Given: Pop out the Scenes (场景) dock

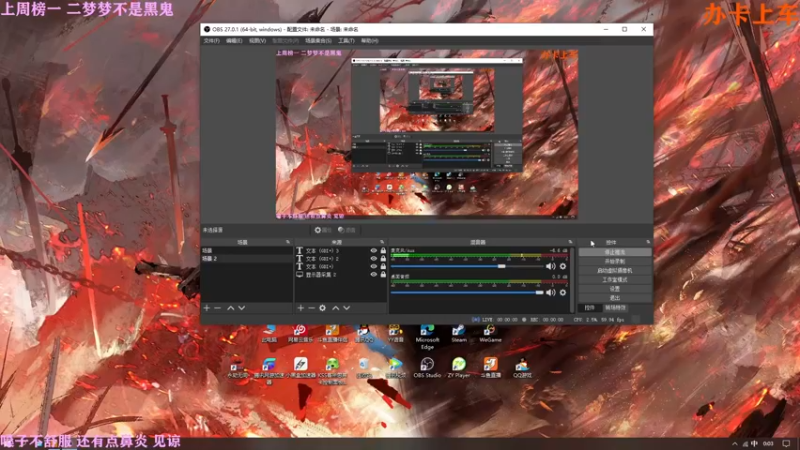Looking at the screenshot, I should click(288, 242).
